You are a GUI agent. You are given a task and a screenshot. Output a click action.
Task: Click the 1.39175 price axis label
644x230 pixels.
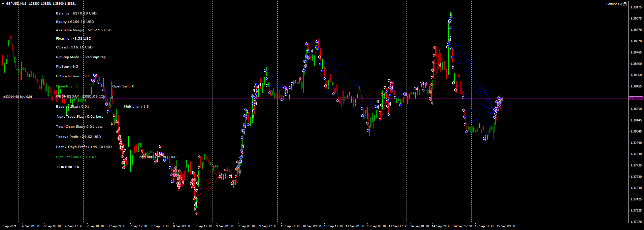tap(636, 7)
